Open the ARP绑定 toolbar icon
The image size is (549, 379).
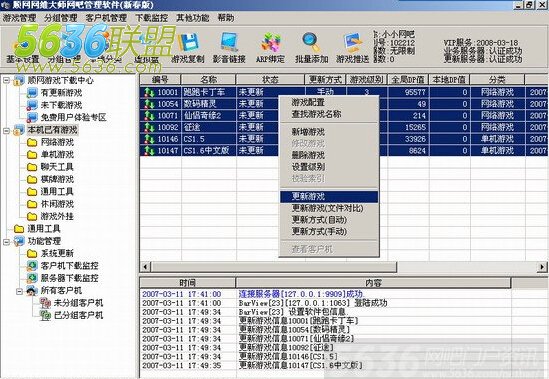tap(270, 43)
